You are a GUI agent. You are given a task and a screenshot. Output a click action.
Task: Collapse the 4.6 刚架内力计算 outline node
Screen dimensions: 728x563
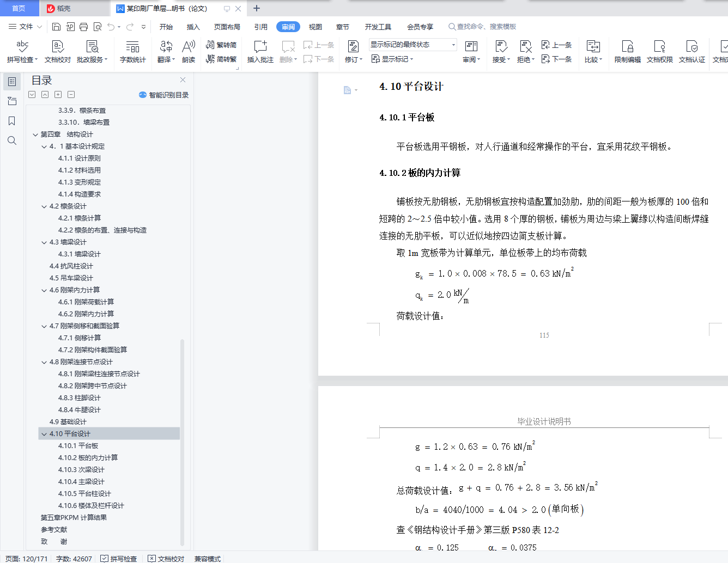tap(44, 290)
